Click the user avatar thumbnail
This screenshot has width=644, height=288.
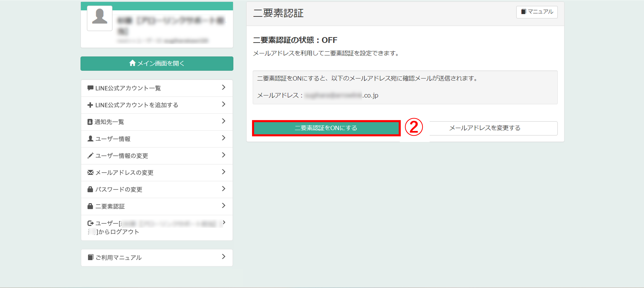click(100, 18)
